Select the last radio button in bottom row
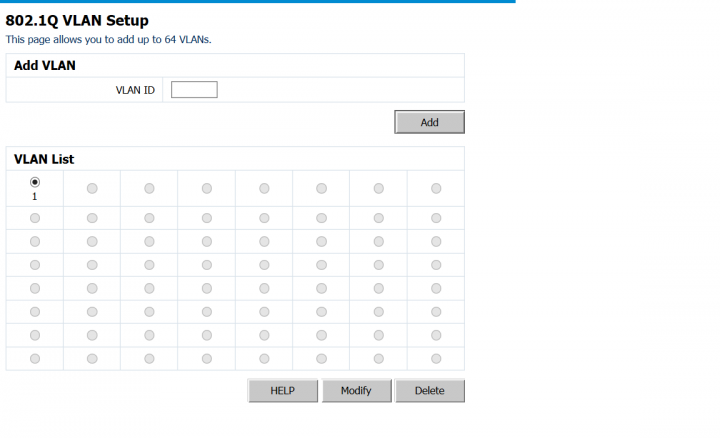This screenshot has width=720, height=438. (436, 359)
